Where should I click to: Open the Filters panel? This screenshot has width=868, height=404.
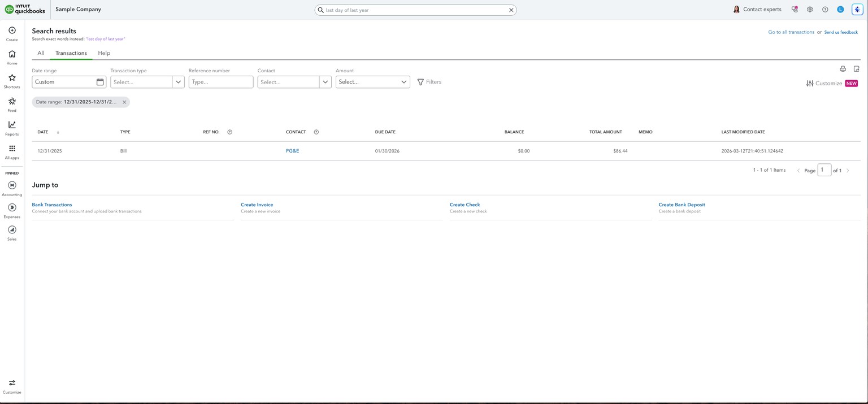click(429, 82)
